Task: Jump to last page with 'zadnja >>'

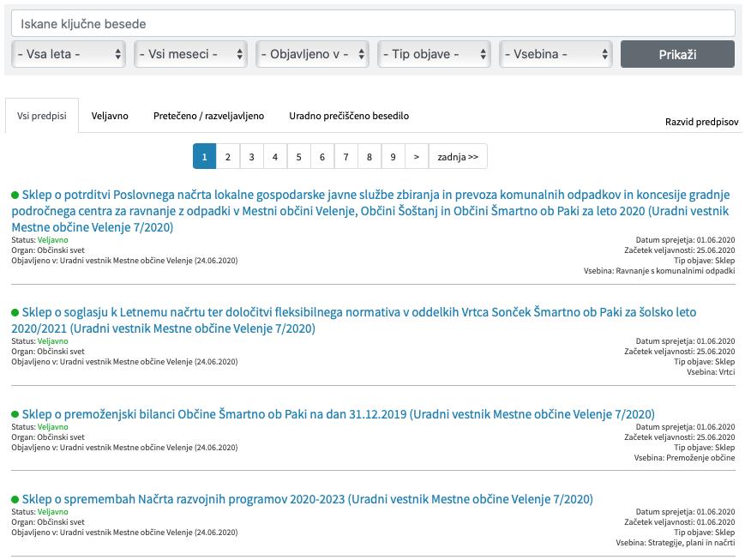Action: pos(458,157)
